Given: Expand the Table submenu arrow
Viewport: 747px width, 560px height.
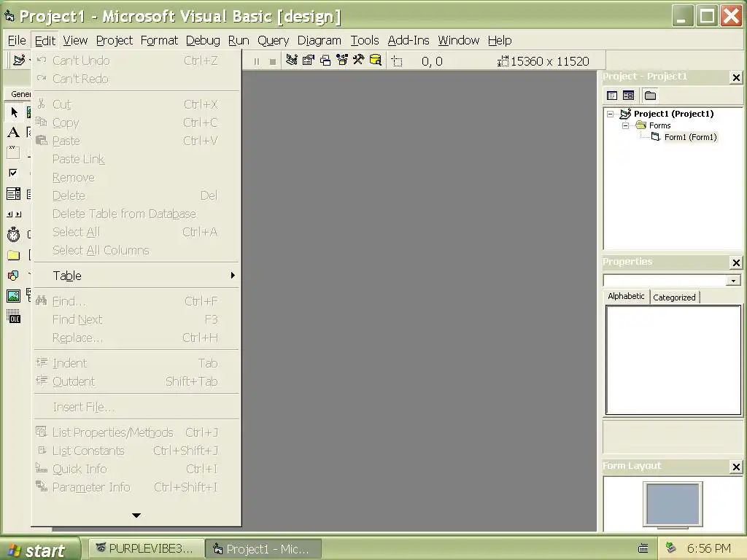Looking at the screenshot, I should (233, 275).
